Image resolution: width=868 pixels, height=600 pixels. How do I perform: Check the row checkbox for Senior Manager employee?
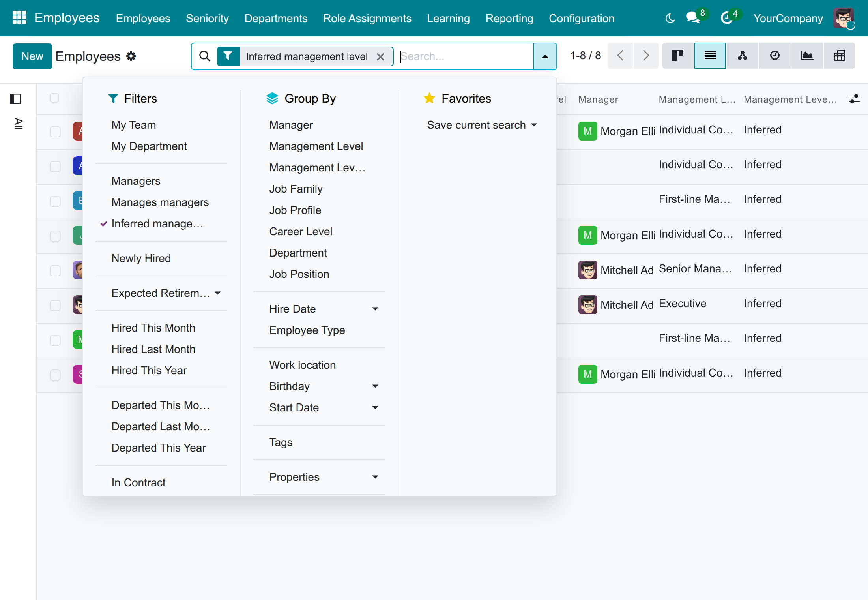pyautogui.click(x=55, y=271)
